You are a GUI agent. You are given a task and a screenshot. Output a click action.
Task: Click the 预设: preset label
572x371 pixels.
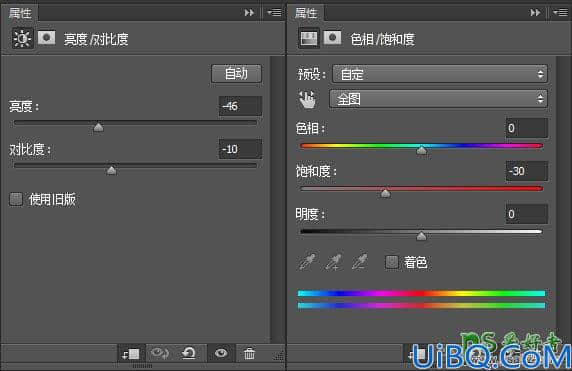coord(312,74)
